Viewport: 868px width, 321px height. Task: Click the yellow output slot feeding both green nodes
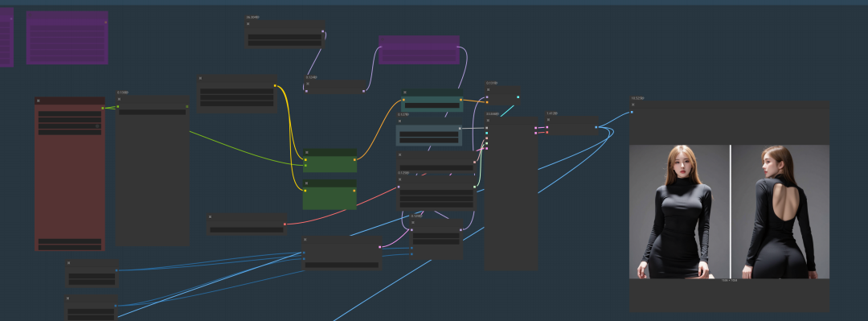click(x=275, y=86)
